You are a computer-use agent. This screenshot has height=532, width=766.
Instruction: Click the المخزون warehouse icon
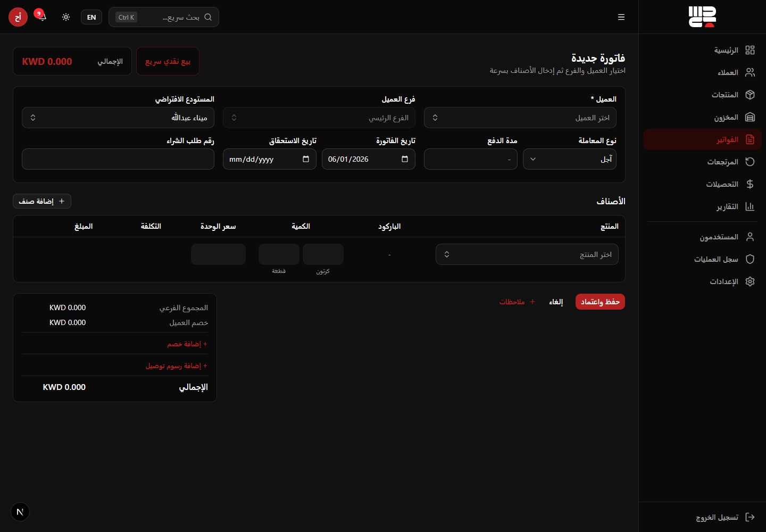click(x=750, y=117)
